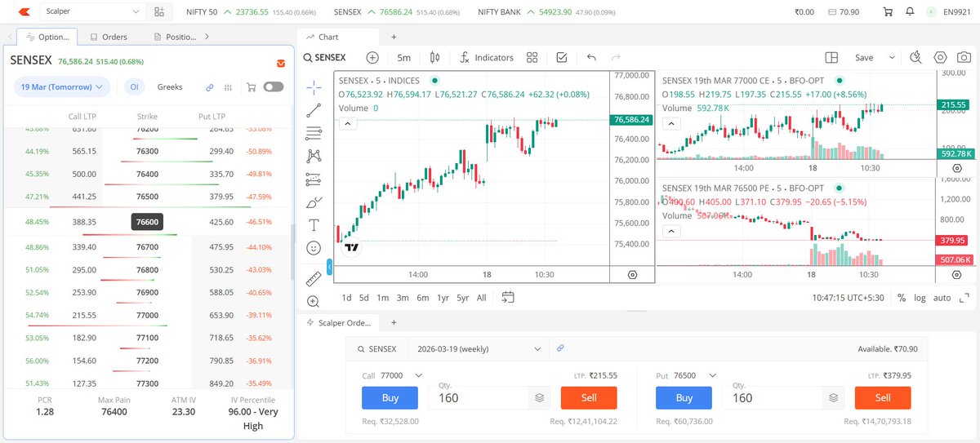Select the Scalper Order tab
This screenshot has height=443, width=980.
click(x=341, y=322)
